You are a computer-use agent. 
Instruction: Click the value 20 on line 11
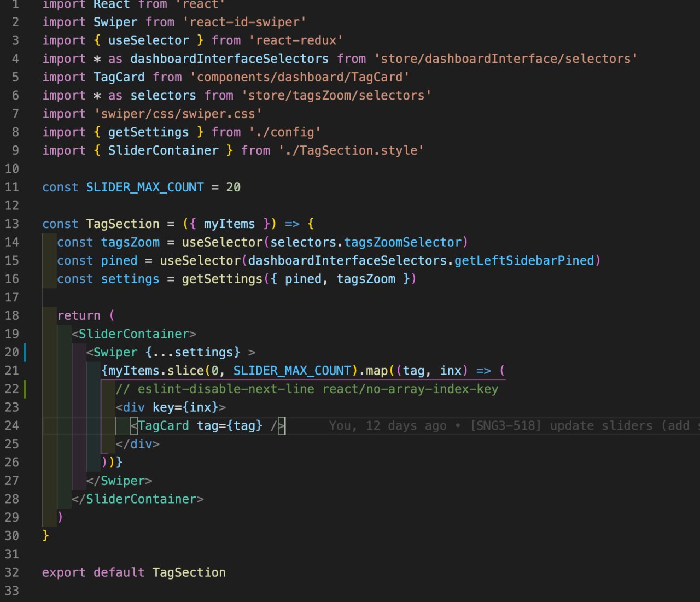(233, 187)
